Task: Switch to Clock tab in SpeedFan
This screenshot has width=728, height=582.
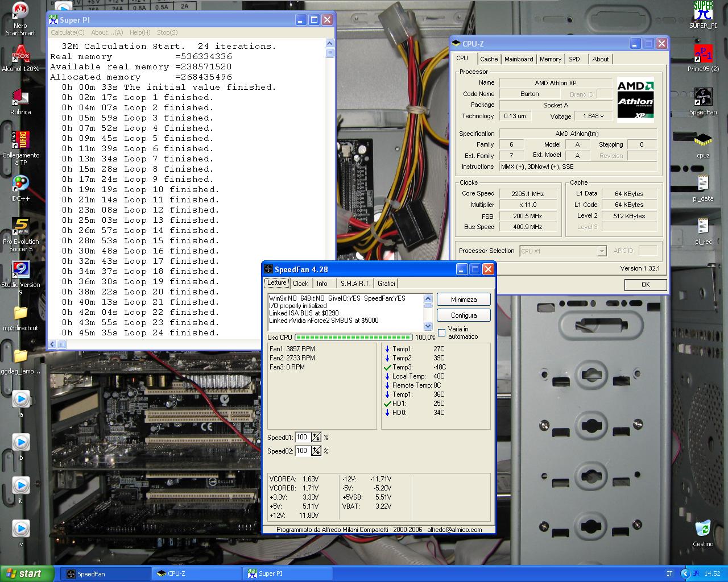Action: pyautogui.click(x=301, y=283)
